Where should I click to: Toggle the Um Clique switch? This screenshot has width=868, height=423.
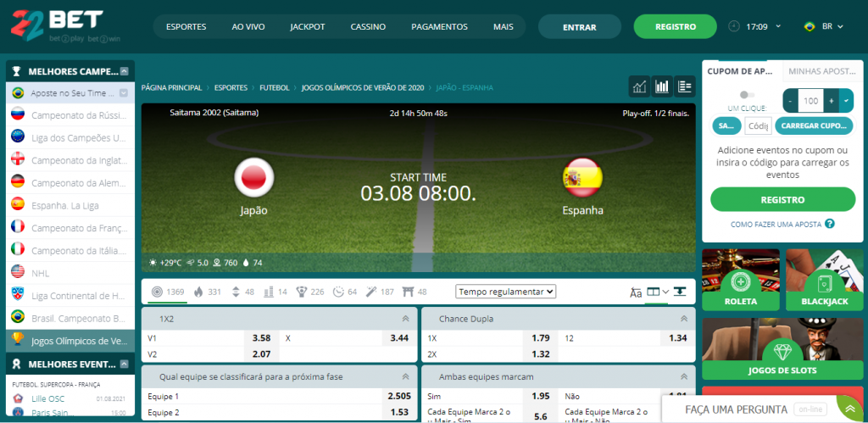point(747,95)
